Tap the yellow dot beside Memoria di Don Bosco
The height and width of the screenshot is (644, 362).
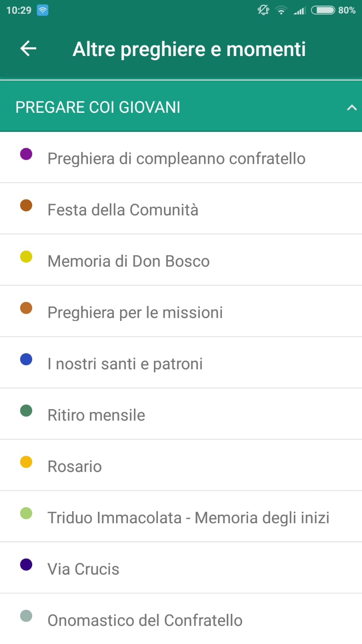coord(26,257)
